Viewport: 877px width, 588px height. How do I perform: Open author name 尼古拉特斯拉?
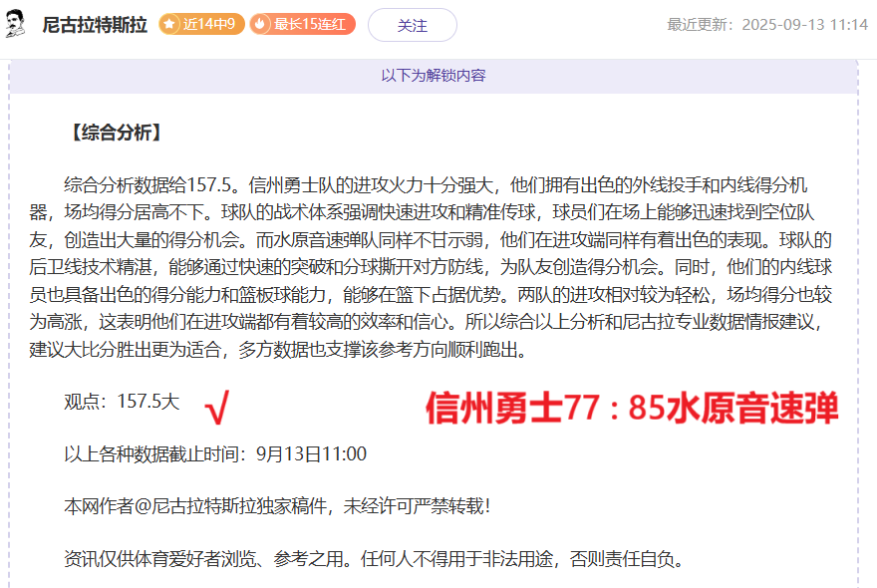95,25
